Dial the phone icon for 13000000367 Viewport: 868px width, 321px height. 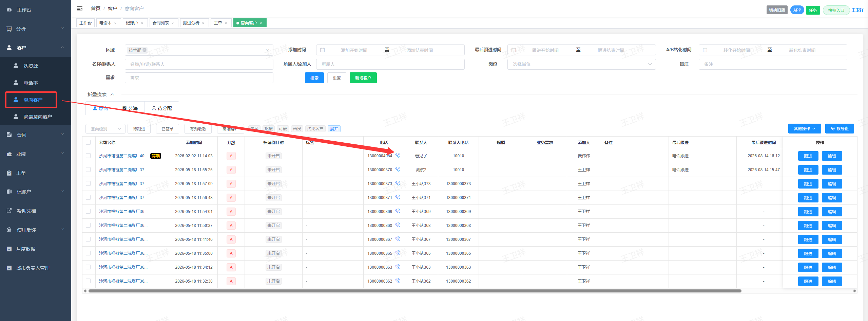click(x=398, y=239)
